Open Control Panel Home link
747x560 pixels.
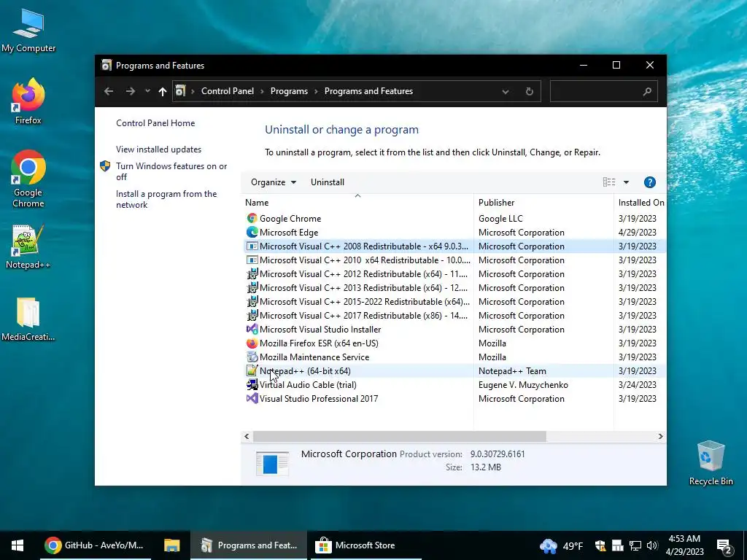click(155, 122)
